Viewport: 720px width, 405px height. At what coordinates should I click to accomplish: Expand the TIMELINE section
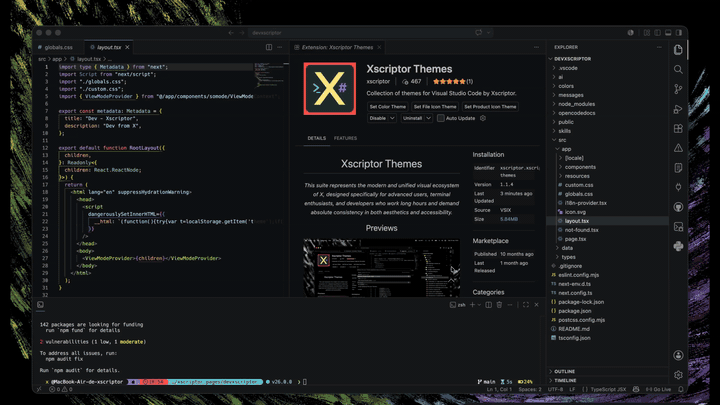(x=565, y=381)
